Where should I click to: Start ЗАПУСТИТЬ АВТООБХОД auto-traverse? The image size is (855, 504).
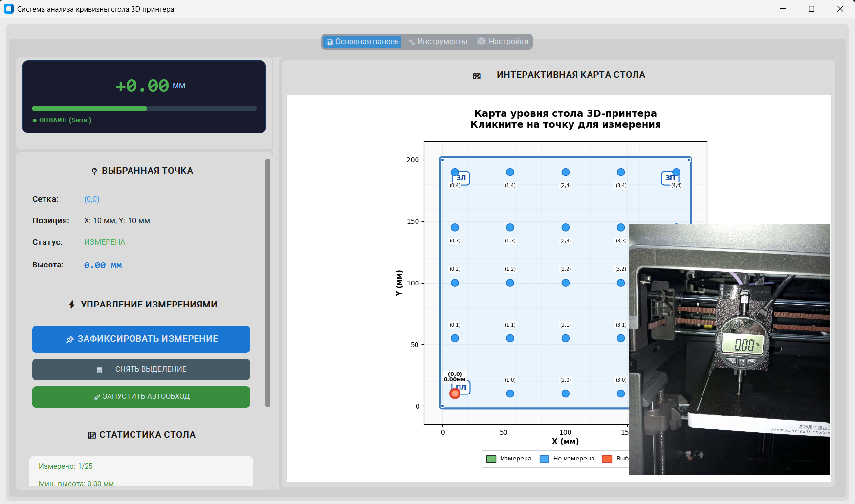point(141,396)
